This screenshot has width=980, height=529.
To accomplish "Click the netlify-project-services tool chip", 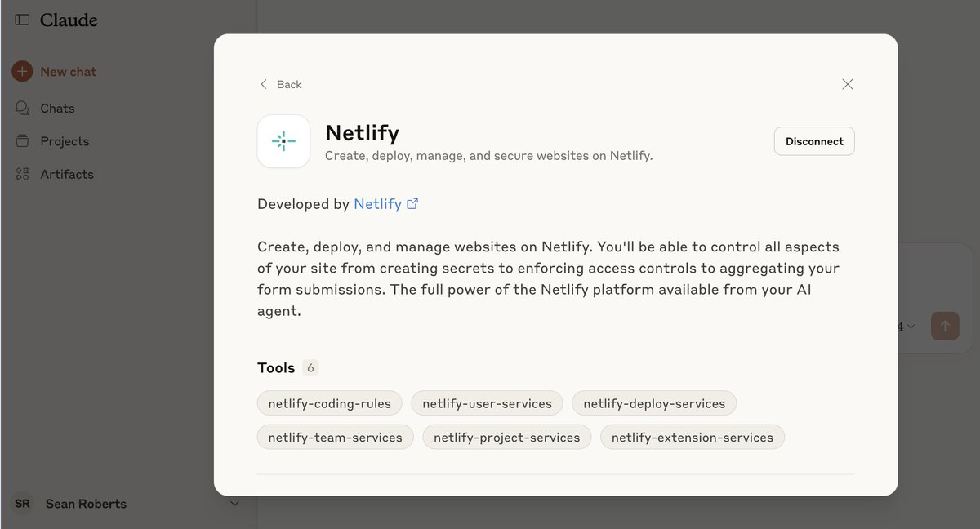I will pyautogui.click(x=507, y=437).
